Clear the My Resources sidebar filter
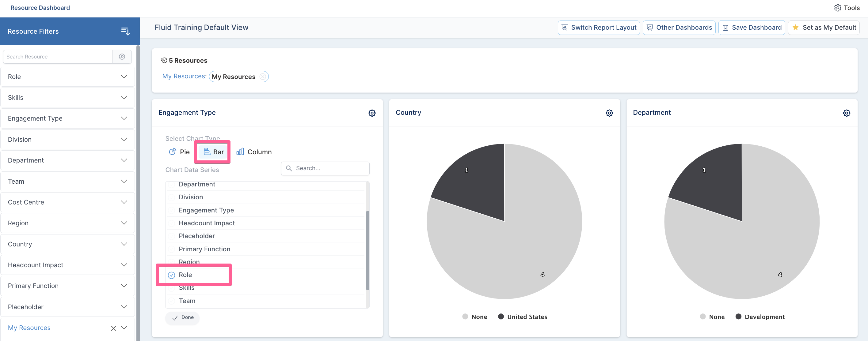 point(113,328)
